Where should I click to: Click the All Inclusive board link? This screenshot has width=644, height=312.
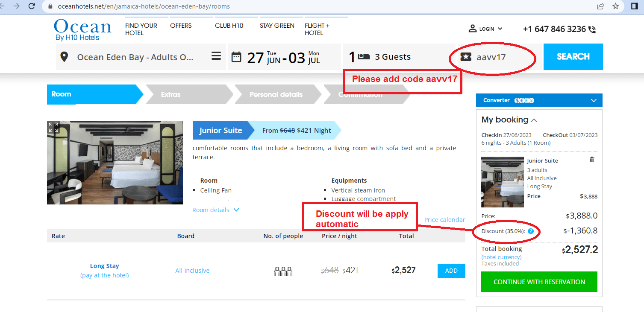click(x=192, y=271)
